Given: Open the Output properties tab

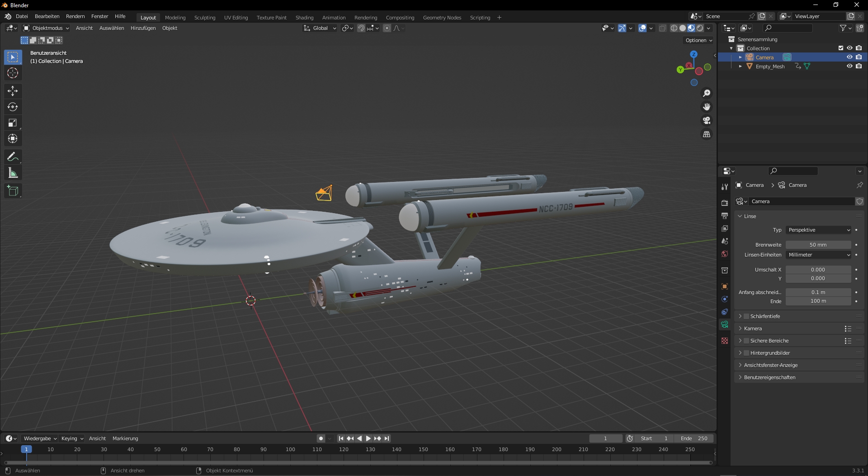Looking at the screenshot, I should [725, 215].
